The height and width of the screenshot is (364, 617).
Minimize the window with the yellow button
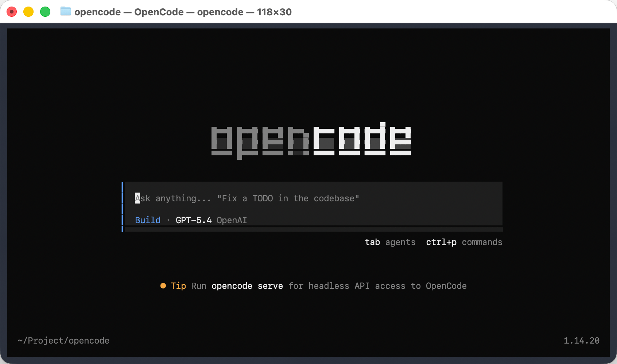[28, 12]
